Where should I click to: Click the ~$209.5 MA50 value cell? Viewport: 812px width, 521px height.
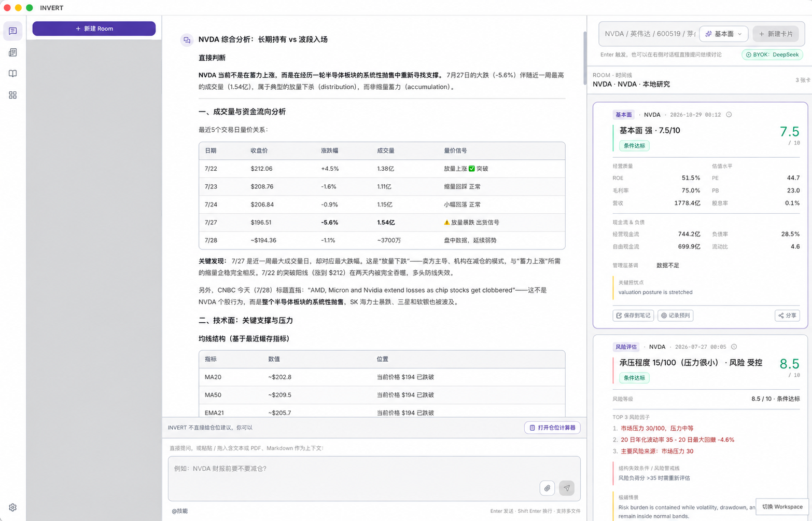(x=280, y=395)
